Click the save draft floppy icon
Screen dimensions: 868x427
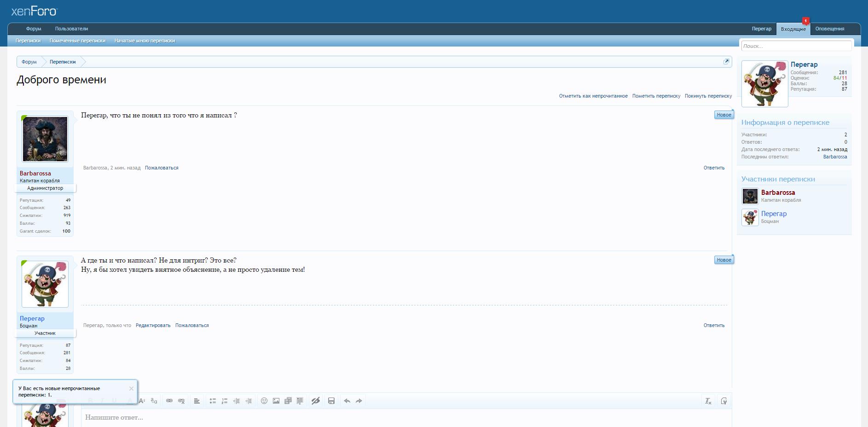coord(331,401)
